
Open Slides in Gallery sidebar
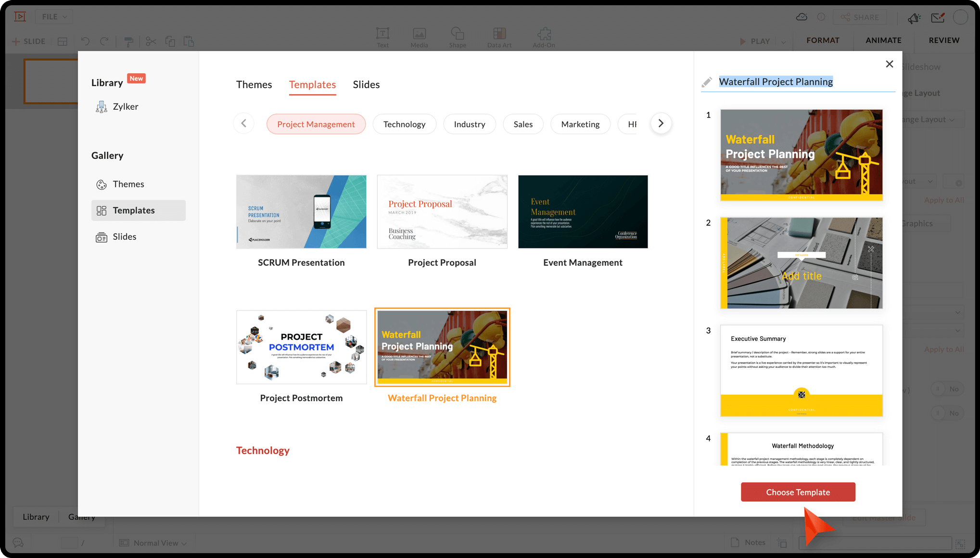click(116, 236)
